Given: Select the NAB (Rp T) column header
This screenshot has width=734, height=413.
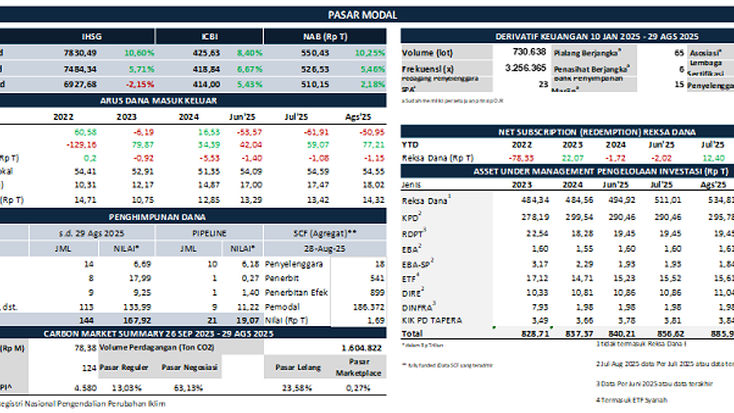Looking at the screenshot, I should click(325, 37).
